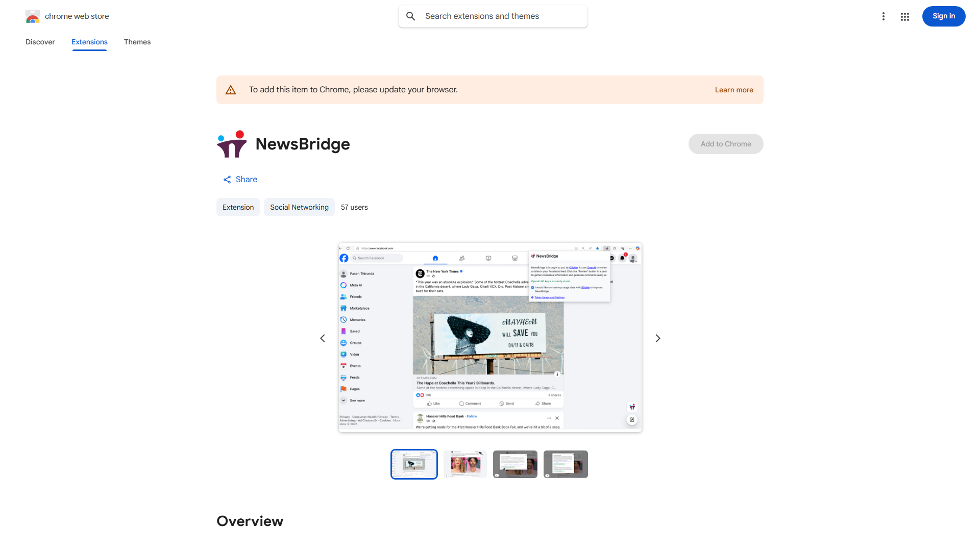Switch to the Themes tab
The height and width of the screenshot is (551, 980).
[137, 42]
